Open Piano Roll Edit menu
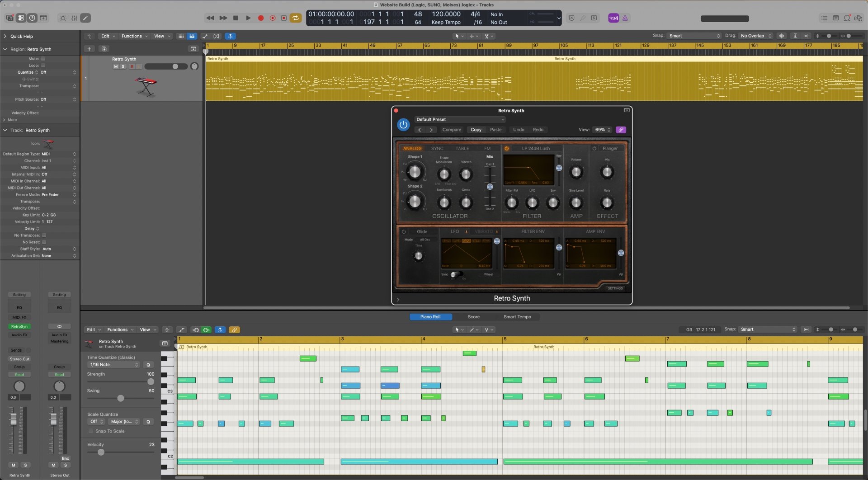This screenshot has width=868, height=480. 94,329
